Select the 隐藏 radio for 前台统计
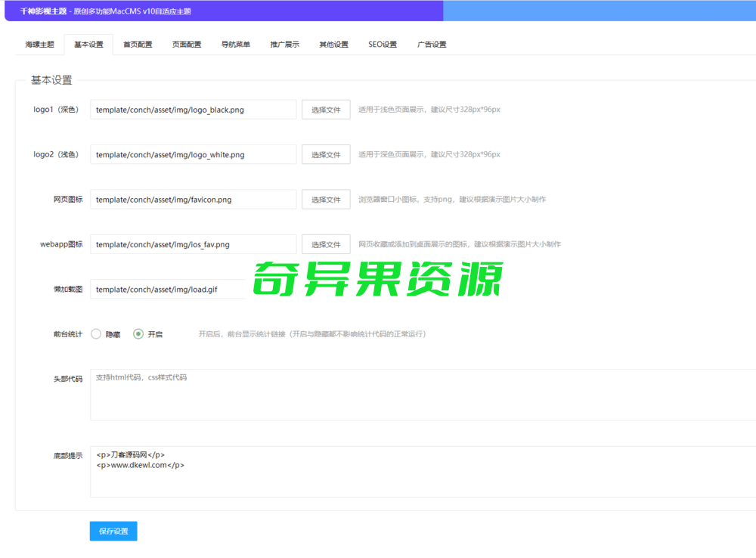The height and width of the screenshot is (558, 756). 96,333
